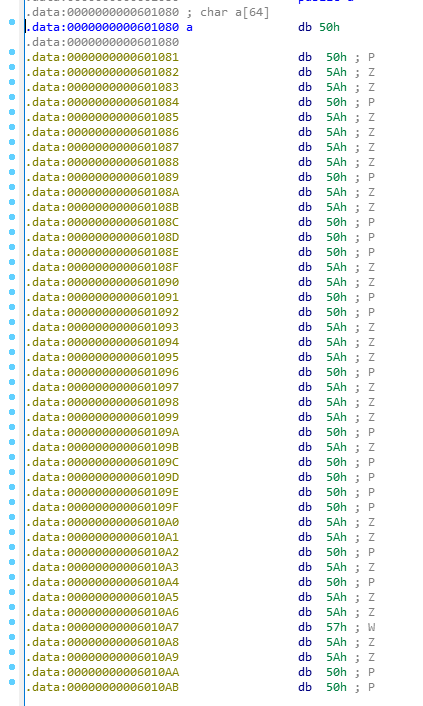Viewport: 423px width, 706px height.
Task: Click address .data:0000000000601098
Action: 102,402
